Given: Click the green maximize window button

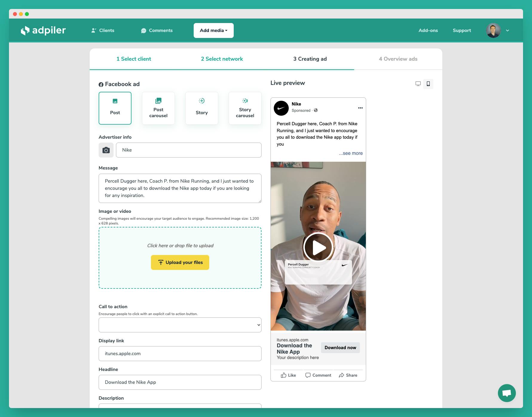Looking at the screenshot, I should [27, 14].
